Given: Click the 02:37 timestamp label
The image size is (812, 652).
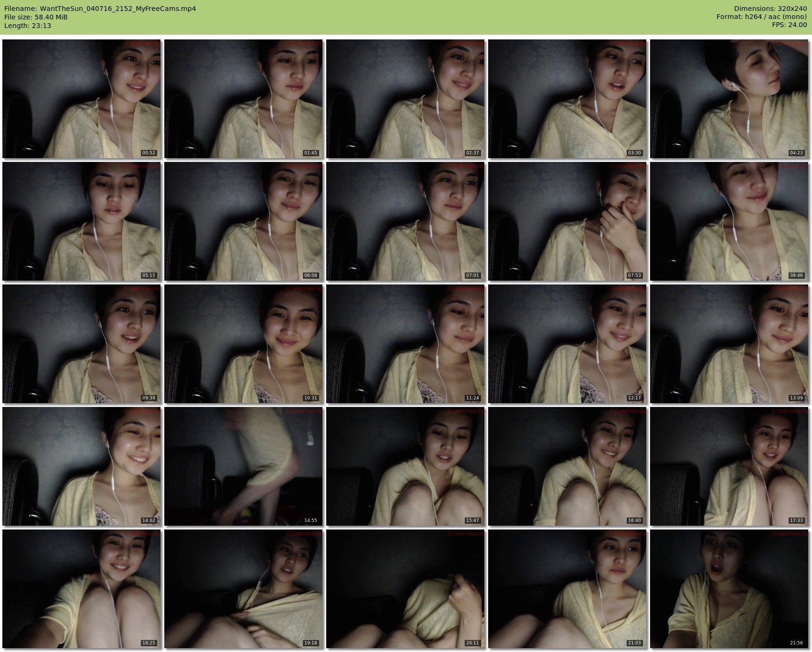Looking at the screenshot, I should (472, 153).
